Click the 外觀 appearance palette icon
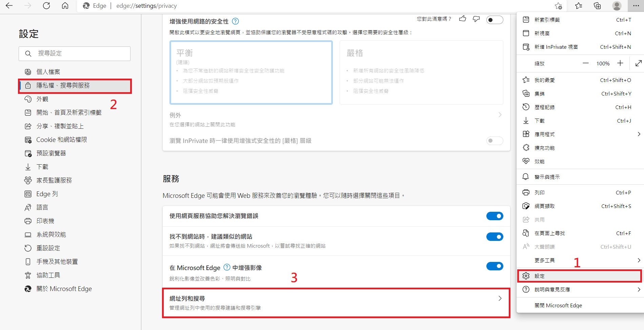 (x=28, y=99)
